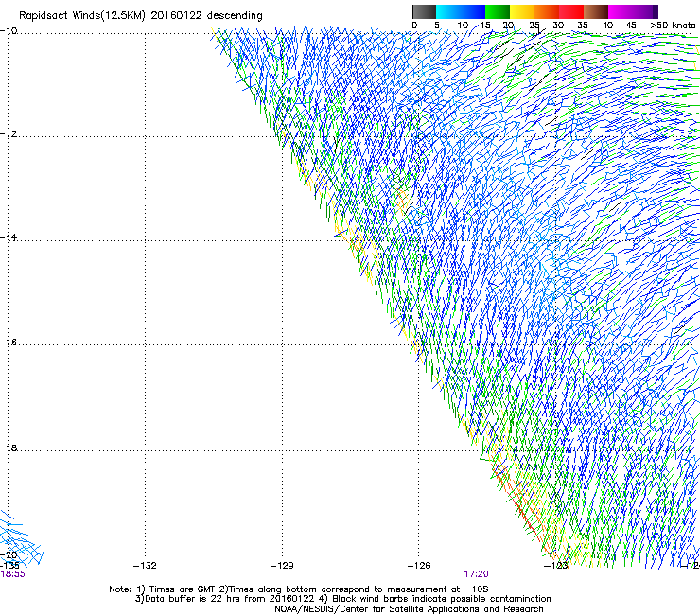This screenshot has height=615, width=700.
Task: Click the green 15-20 knots color segment
Action: (x=498, y=11)
